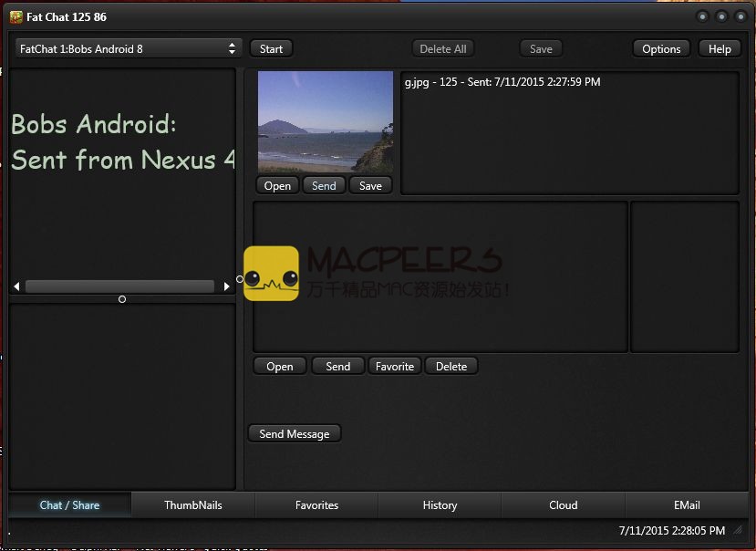Click the vertical splitter handle beside chat pane

coord(240,279)
